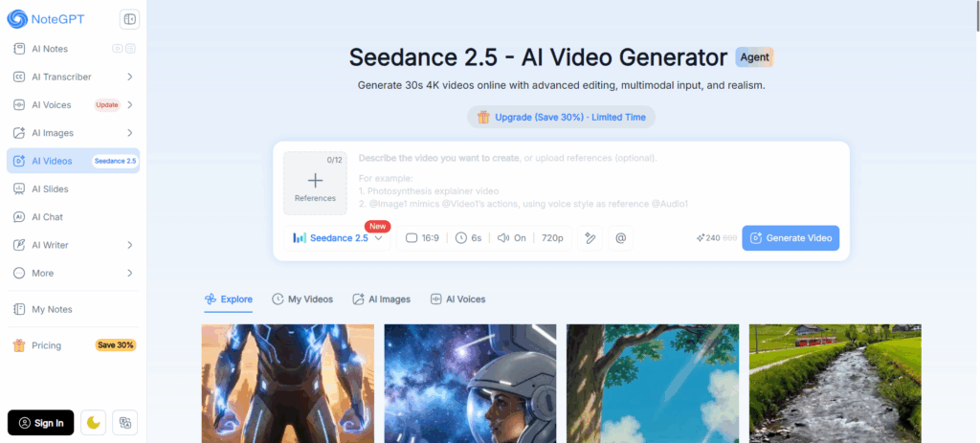Collapse the sidebar panel toggle

click(x=129, y=19)
